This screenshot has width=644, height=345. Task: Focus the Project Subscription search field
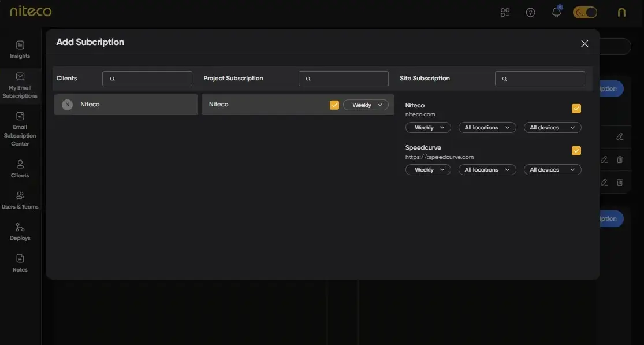pyautogui.click(x=343, y=79)
